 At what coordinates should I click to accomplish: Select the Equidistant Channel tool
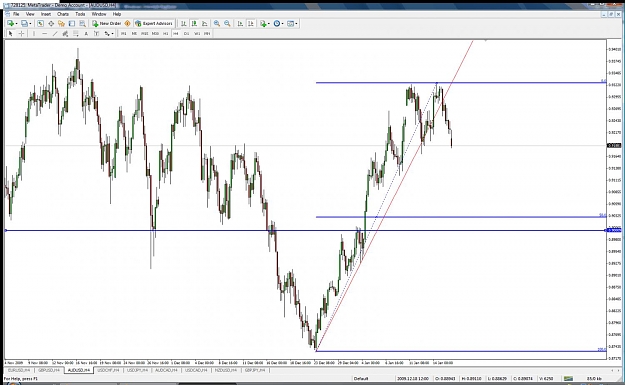65,34
